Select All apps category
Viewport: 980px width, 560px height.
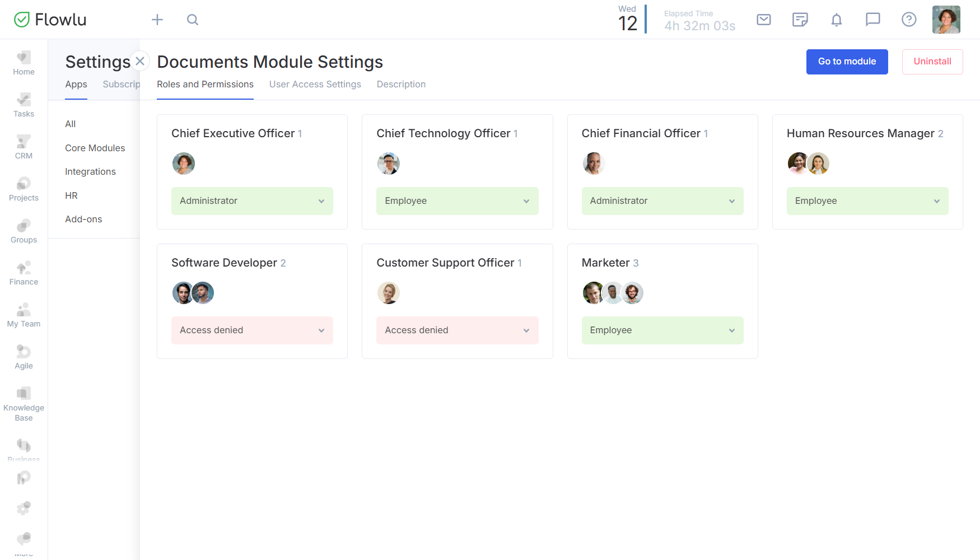pos(71,124)
